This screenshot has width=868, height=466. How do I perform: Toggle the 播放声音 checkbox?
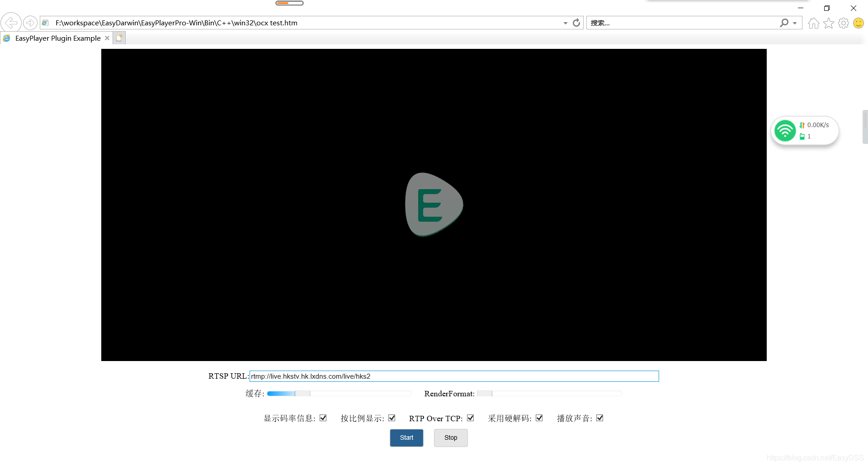point(599,418)
